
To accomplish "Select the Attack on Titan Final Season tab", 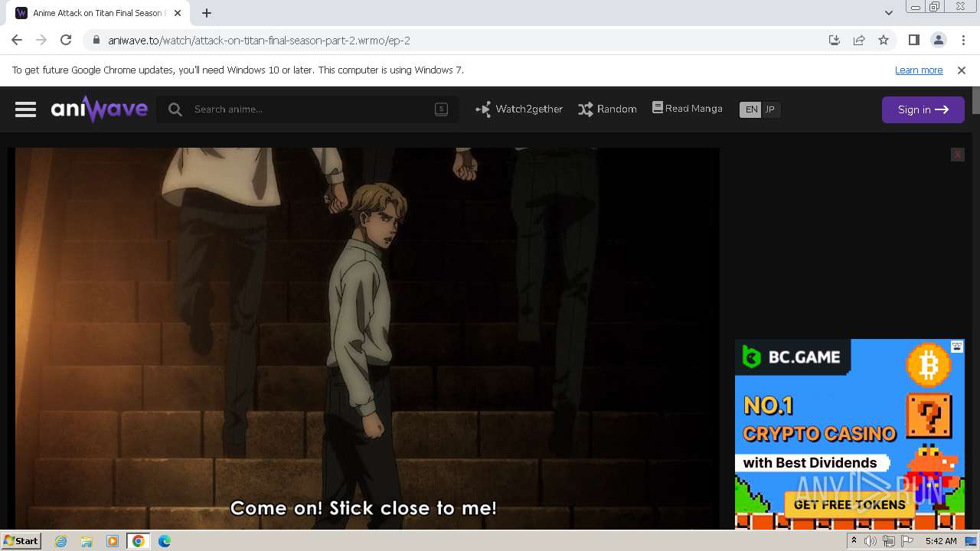I will (100, 13).
